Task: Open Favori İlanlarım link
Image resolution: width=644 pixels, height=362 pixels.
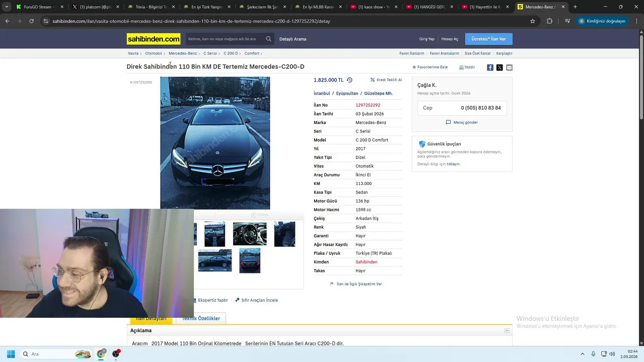Action: pos(412,53)
